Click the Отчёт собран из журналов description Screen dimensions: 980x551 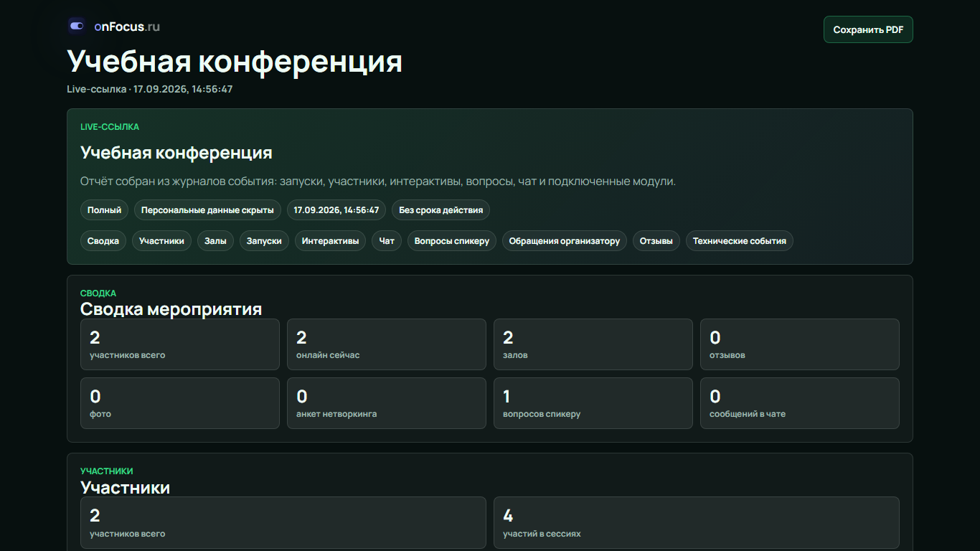coord(378,182)
